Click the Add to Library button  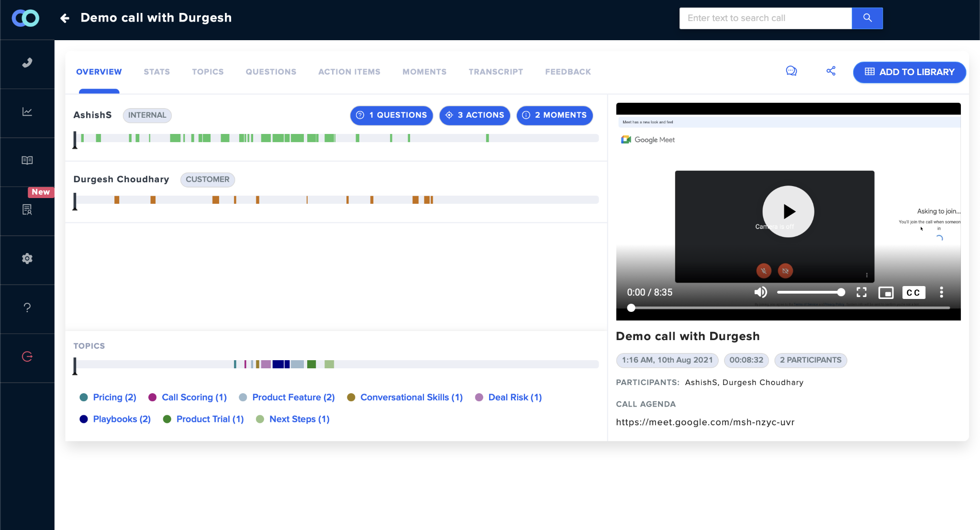(x=909, y=72)
